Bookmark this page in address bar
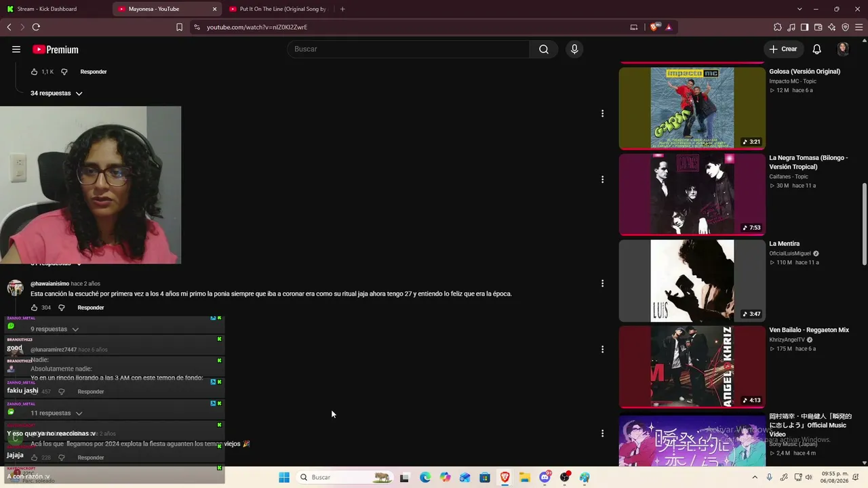 tap(179, 27)
